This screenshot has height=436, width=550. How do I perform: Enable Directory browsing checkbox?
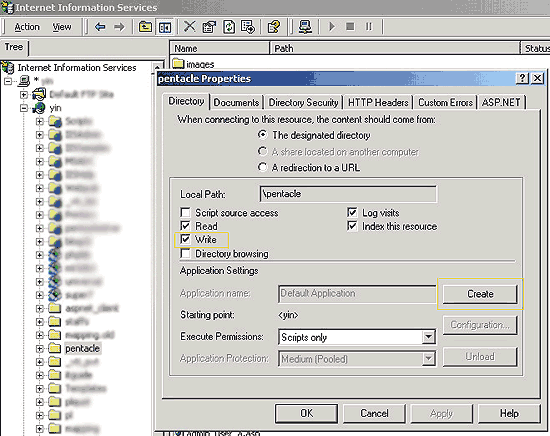coord(185,253)
